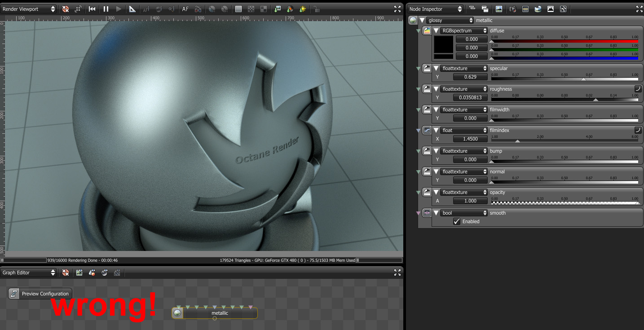Click the glossy material sphere icon in inspector
The width and height of the screenshot is (644, 330).
coord(413,20)
